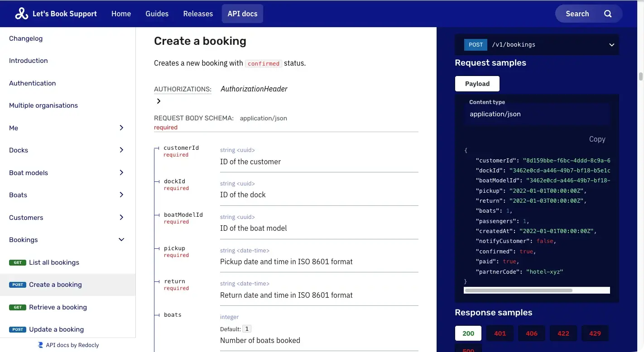The image size is (644, 352).
Task: Click POST badge beside Update a booking
Action: click(x=18, y=329)
